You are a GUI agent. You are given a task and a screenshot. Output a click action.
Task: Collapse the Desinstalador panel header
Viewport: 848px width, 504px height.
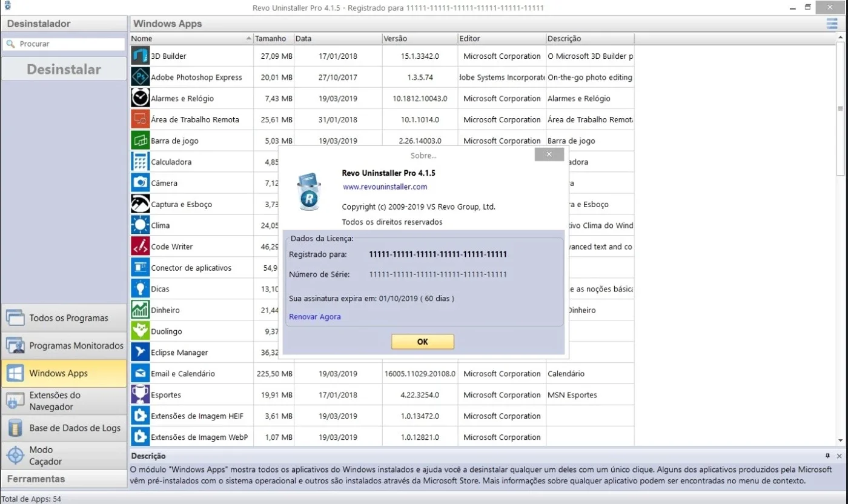[x=64, y=24]
